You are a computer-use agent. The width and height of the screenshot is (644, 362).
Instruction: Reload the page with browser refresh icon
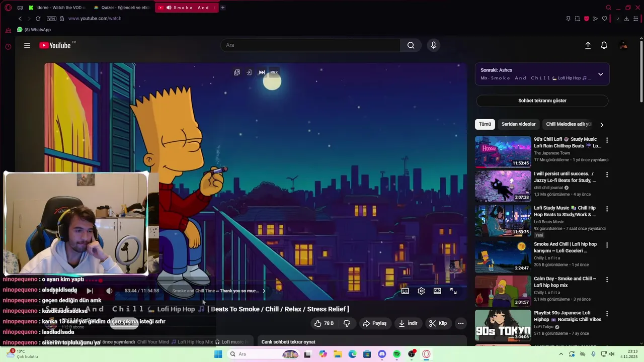(x=38, y=19)
